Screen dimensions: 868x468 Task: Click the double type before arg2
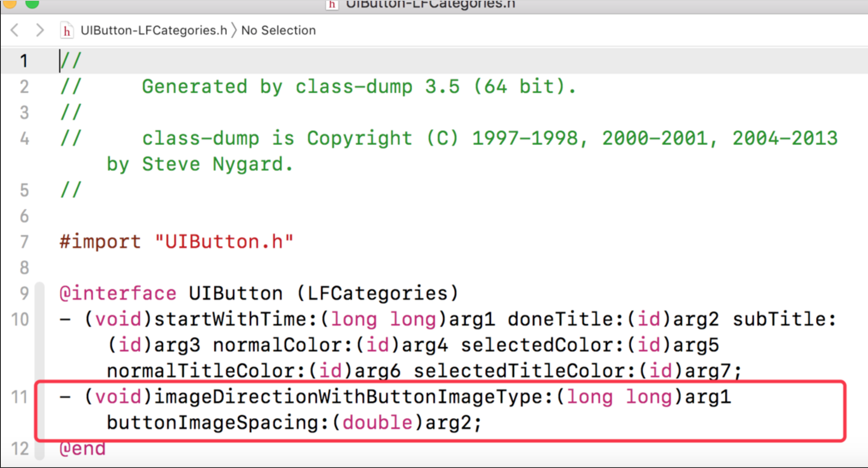[377, 423]
